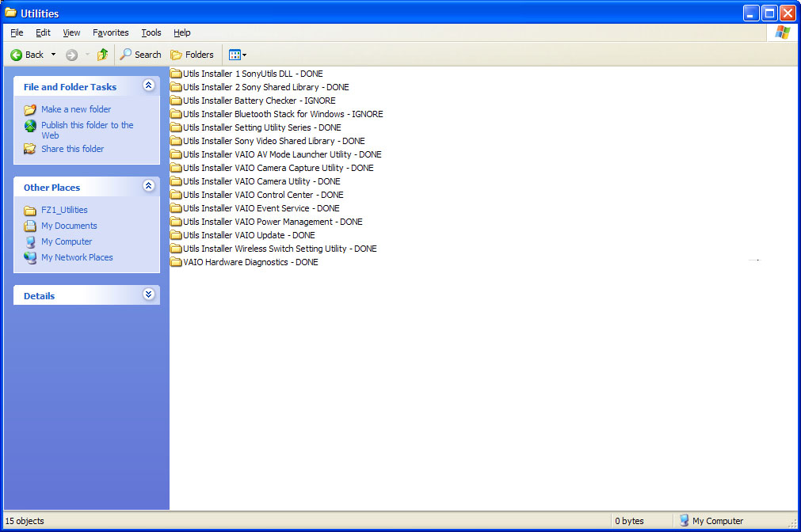Select folder icon of VAIO Camera Capture Utility
The image size is (801, 532).
(x=176, y=168)
